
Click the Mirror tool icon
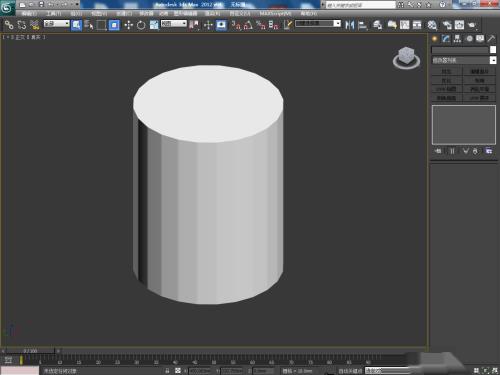[x=349, y=25]
